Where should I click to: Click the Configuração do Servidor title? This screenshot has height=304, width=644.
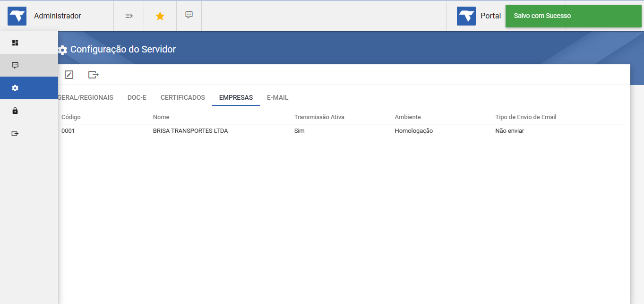click(x=123, y=49)
